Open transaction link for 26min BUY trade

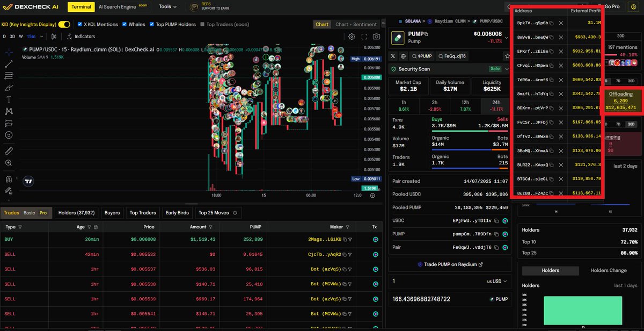[376, 239]
